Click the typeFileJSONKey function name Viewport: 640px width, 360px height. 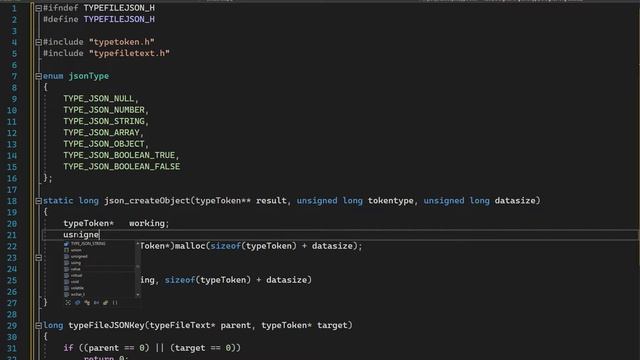[x=106, y=326]
